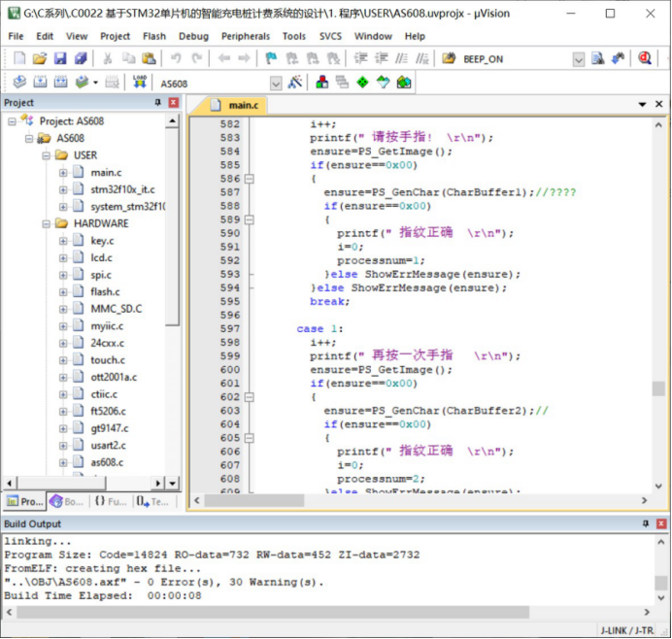
Task: Click the Save All icon
Action: click(x=81, y=58)
